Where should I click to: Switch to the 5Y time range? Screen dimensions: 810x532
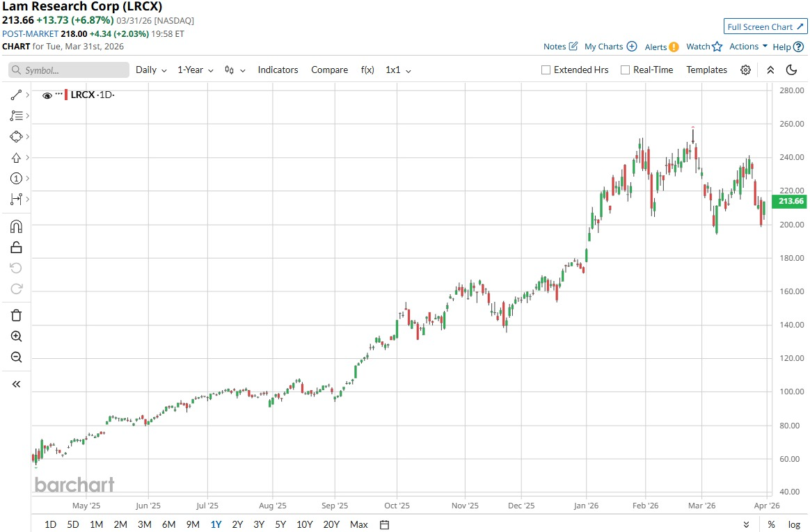(x=280, y=524)
